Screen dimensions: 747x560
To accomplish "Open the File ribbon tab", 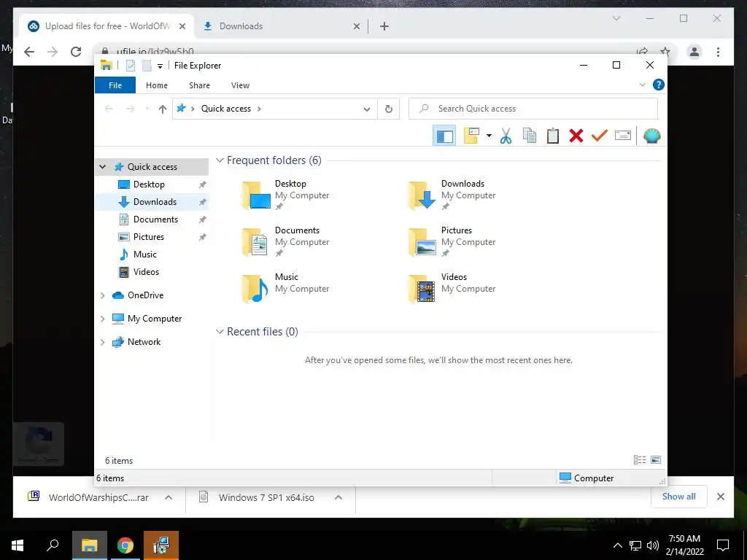I will 115,85.
